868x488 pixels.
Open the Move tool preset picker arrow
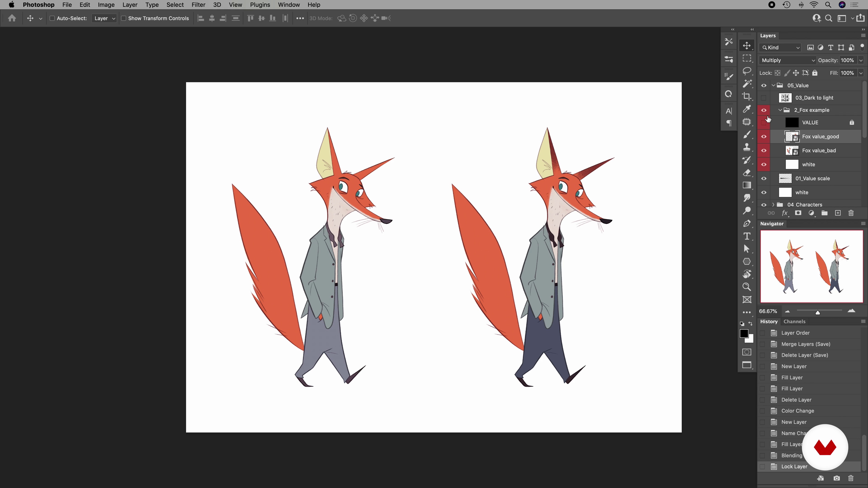click(x=40, y=19)
